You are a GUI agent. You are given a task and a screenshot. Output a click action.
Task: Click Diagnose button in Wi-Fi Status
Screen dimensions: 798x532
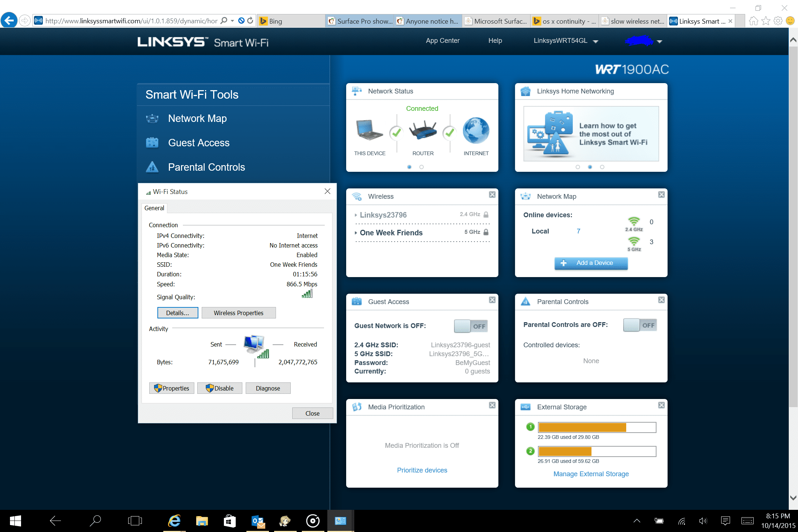click(268, 388)
